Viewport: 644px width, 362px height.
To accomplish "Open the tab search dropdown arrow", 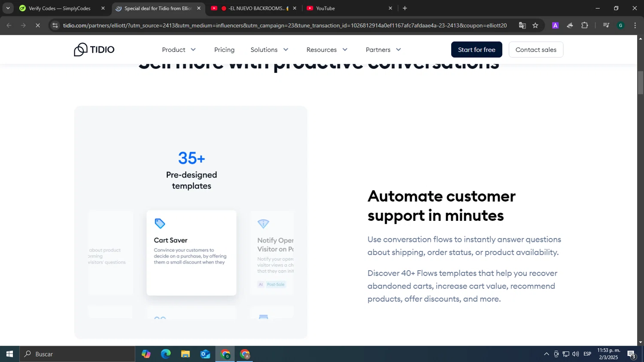I will [8, 8].
